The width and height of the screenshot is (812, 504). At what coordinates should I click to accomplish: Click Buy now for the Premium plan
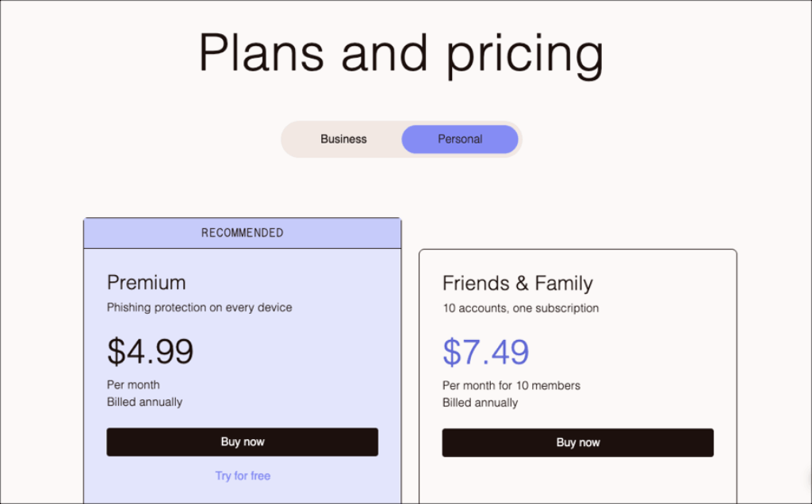point(243,441)
